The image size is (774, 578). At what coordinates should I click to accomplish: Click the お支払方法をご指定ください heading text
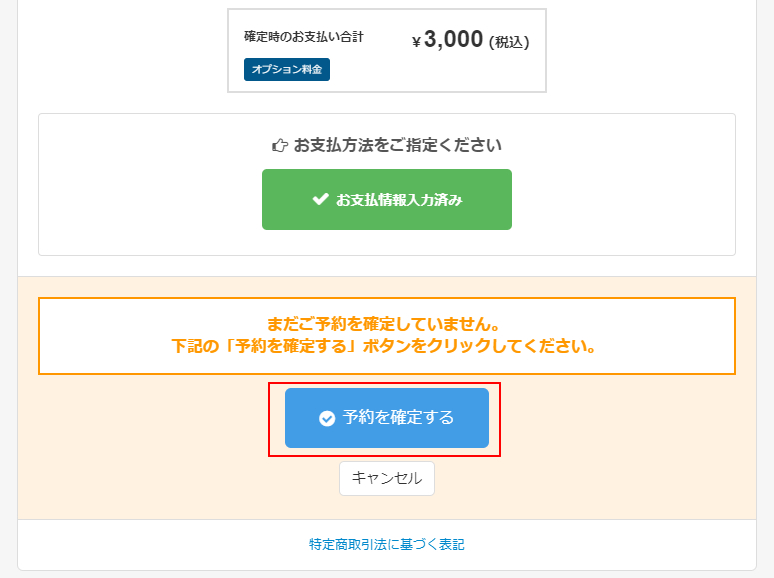point(397,145)
